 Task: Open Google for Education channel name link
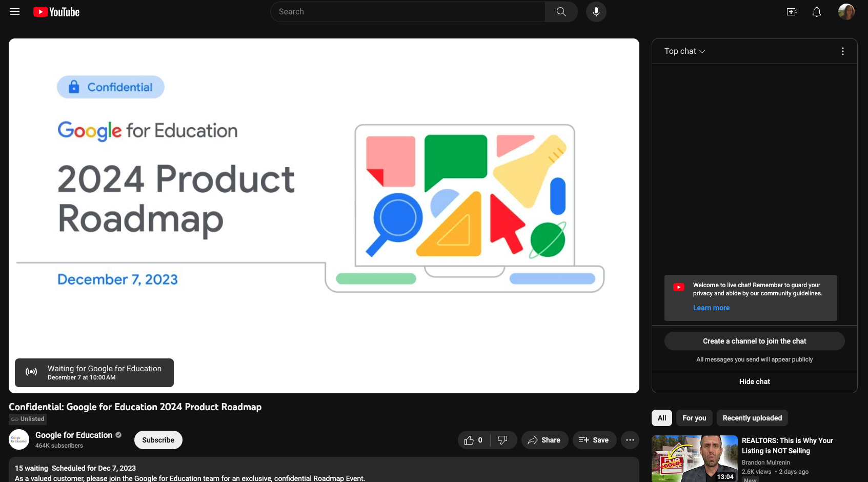coord(74,435)
